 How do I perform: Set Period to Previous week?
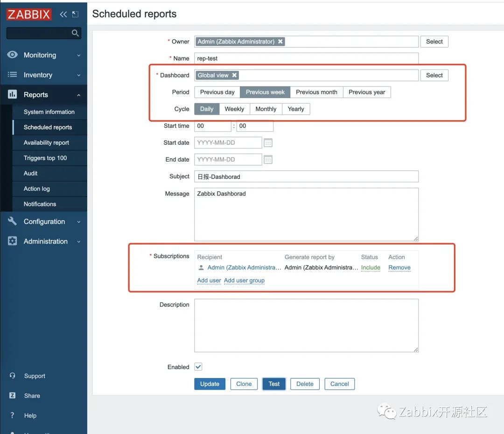tap(265, 92)
